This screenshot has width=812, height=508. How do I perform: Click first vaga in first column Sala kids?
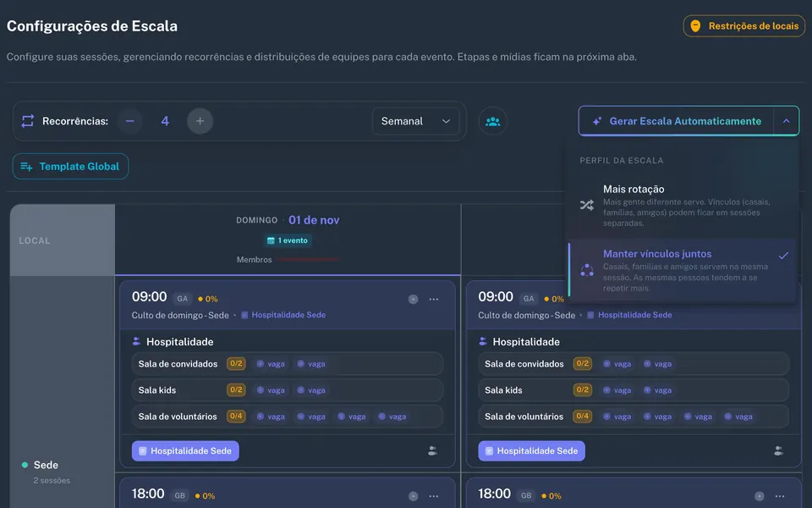coord(271,390)
